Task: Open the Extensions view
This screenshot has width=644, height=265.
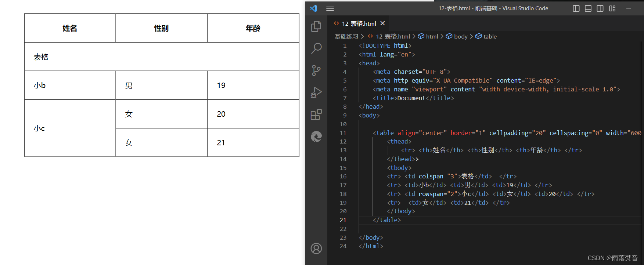Action: click(x=316, y=115)
